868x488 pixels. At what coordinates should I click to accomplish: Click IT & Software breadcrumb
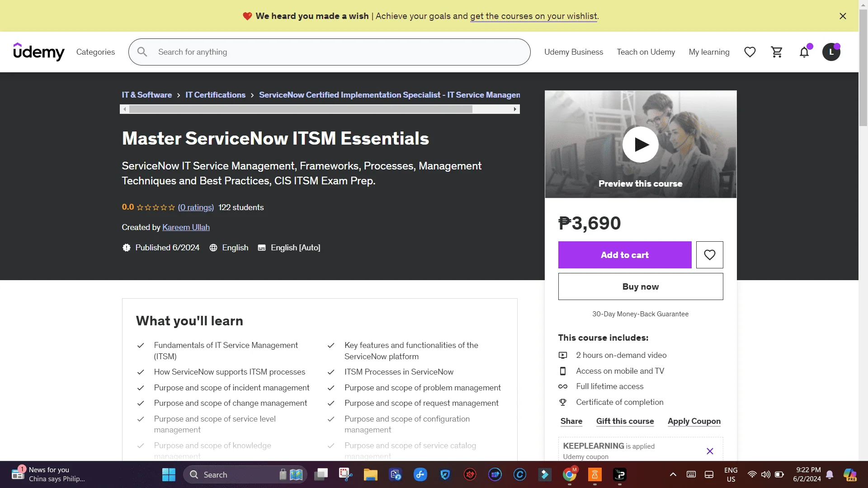(x=146, y=95)
